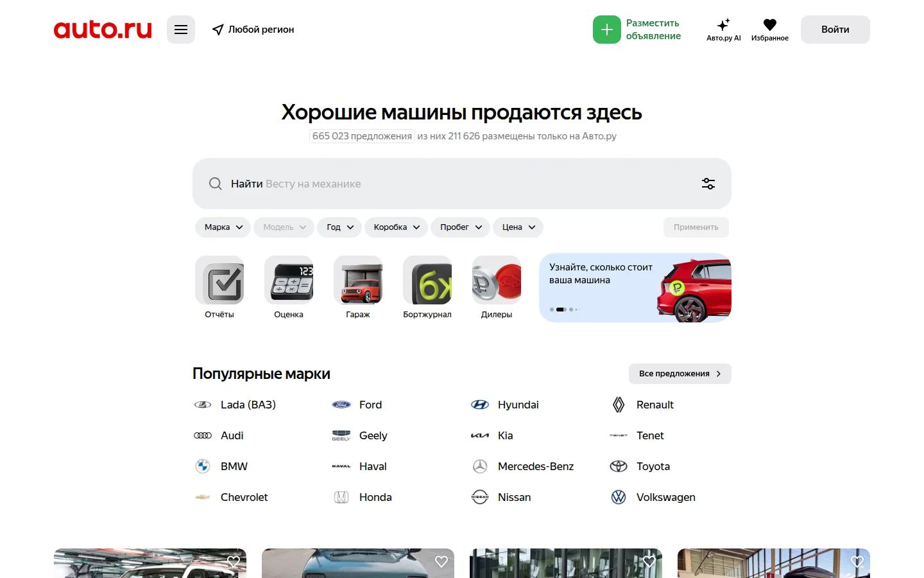Open the car valuation promo banner
Screen dimensions: 924x578
(635, 288)
